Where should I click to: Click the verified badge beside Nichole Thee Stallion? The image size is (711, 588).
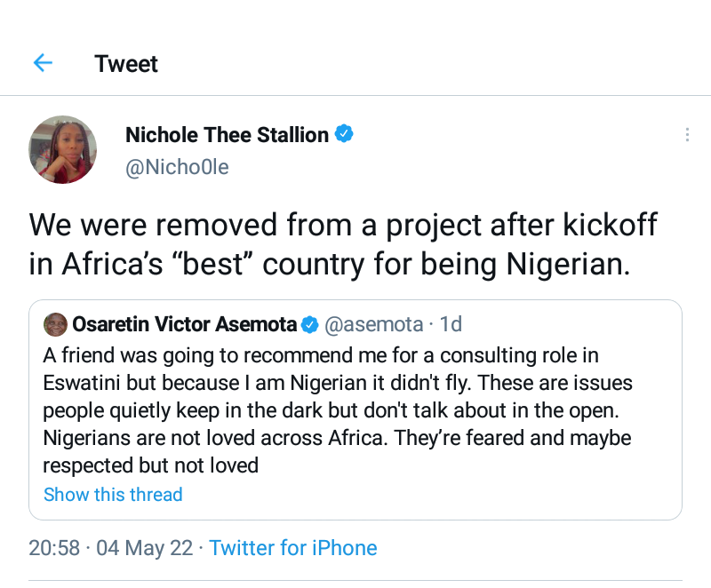344,134
